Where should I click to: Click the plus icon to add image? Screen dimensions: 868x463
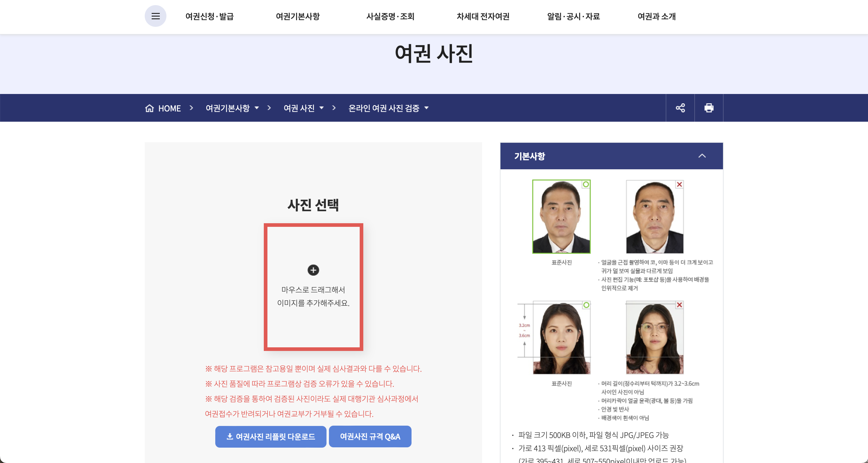tap(313, 270)
